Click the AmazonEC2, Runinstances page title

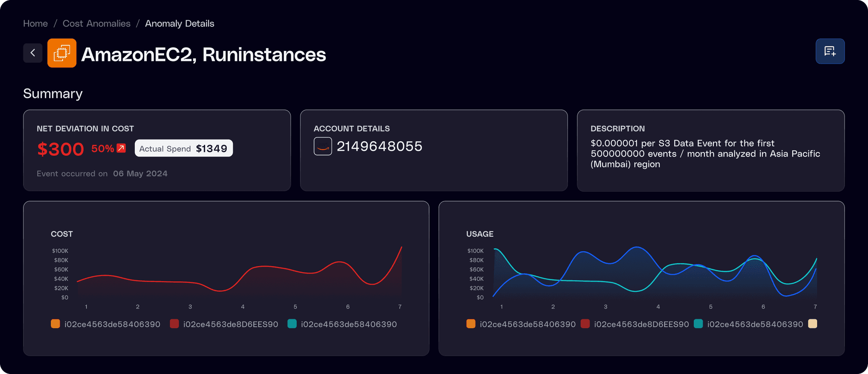pyautogui.click(x=203, y=54)
